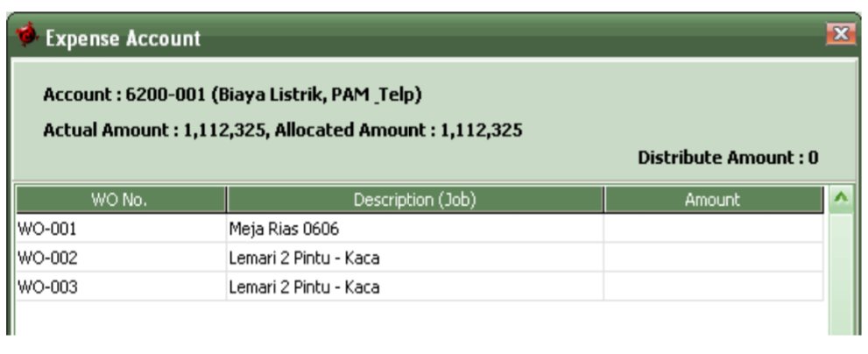Click the Amount field for WO-002

(713, 258)
